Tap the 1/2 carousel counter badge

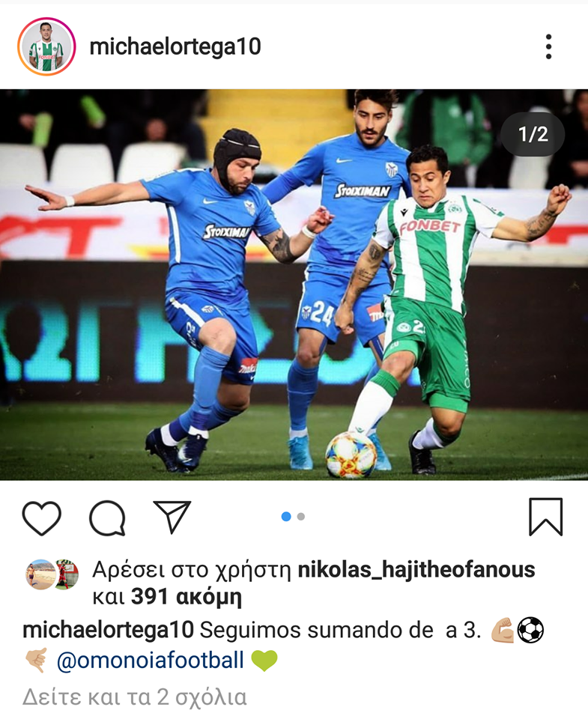[x=533, y=134]
